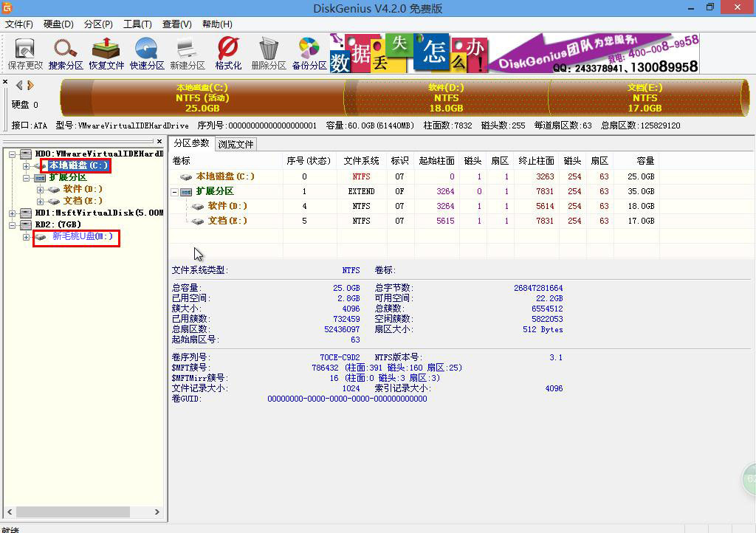Click the tree panel horizontal scrollbar thumb
756x533 pixels.
(72, 512)
